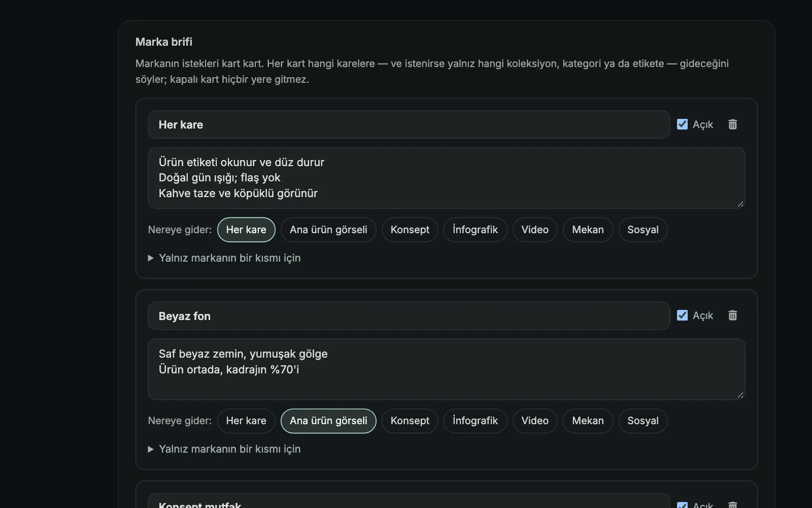Screen dimensions: 812x508
Task: Pick İnfografik target in the Beyaz fon card
Action: click(475, 421)
